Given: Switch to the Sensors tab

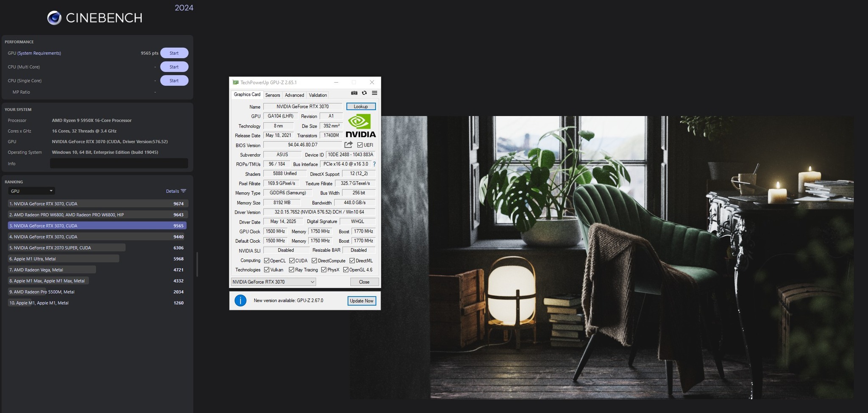Looking at the screenshot, I should click(x=273, y=95).
